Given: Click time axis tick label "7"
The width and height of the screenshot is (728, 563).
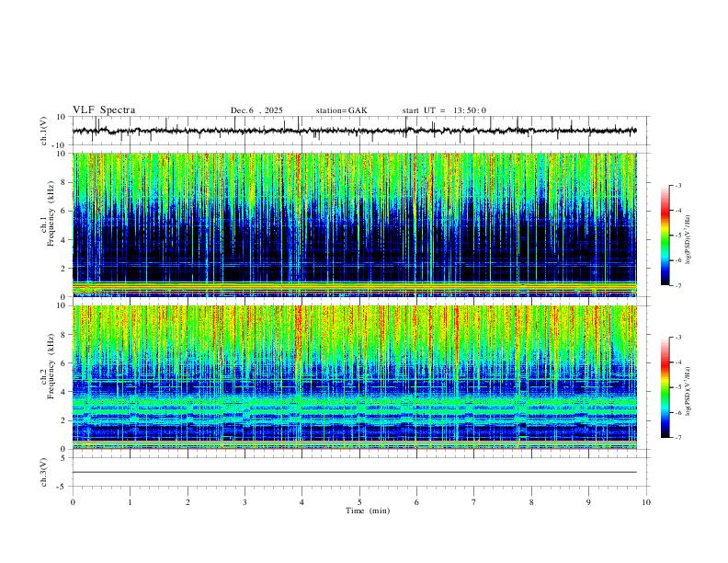Looking at the screenshot, I should coord(474,502).
